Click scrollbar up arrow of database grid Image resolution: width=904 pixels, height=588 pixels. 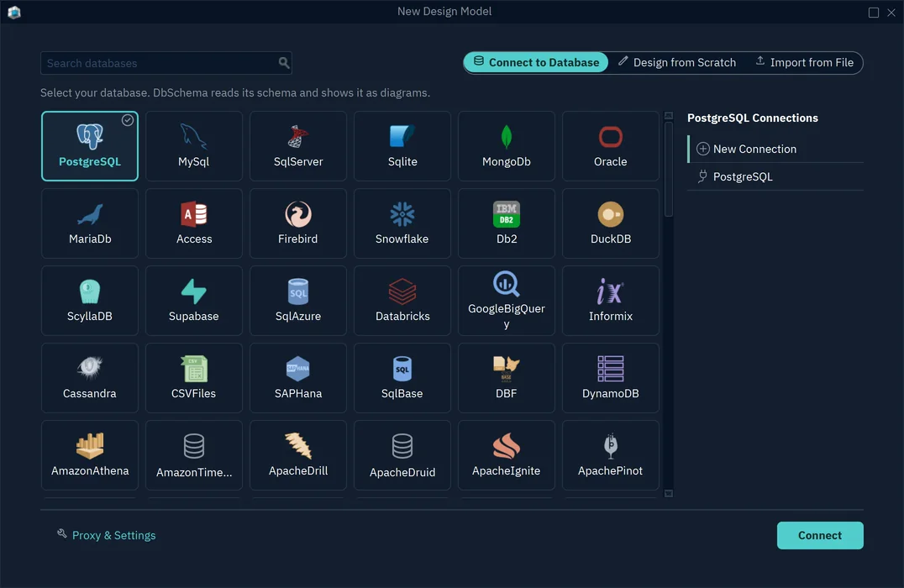[669, 116]
